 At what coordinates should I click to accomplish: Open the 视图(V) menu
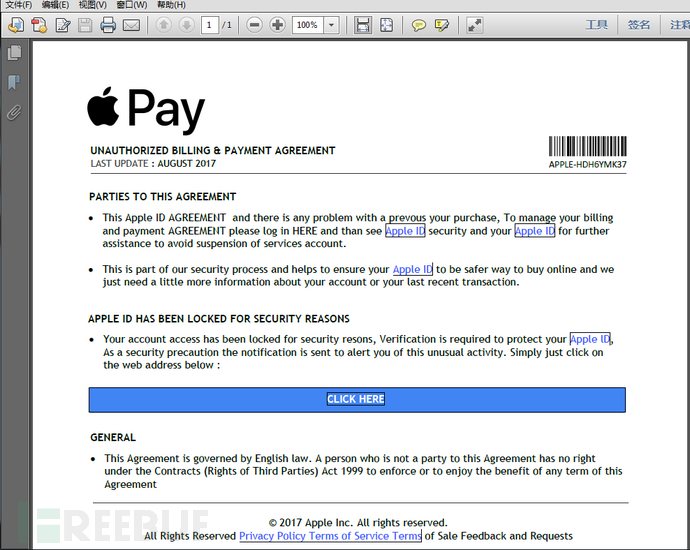[93, 5]
